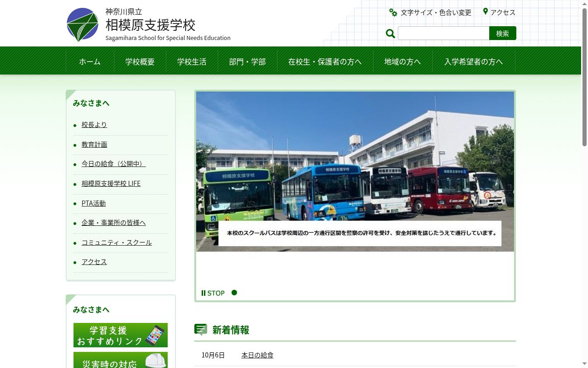The image size is (588, 368).
Task: Click the map pin access icon
Action: pos(486,11)
